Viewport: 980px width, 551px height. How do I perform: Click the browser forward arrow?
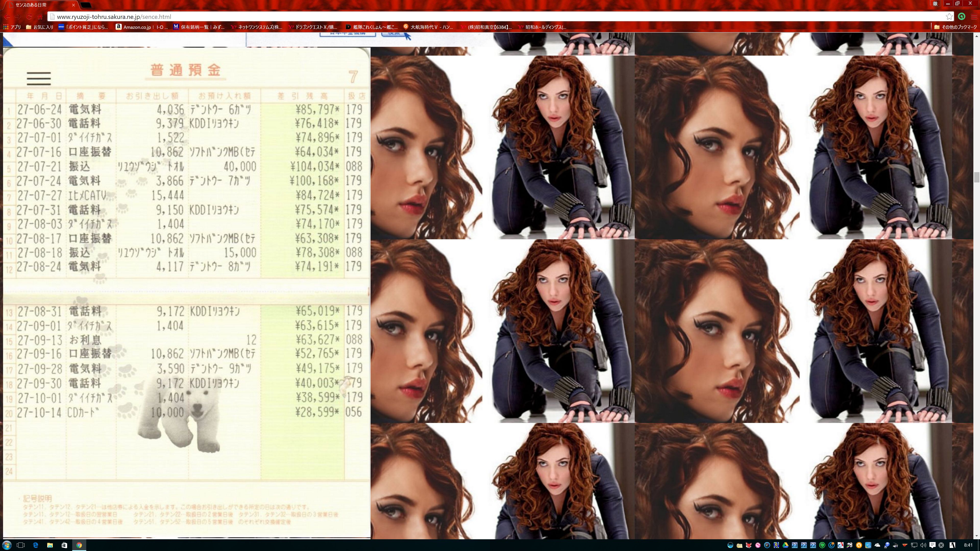coord(18,17)
